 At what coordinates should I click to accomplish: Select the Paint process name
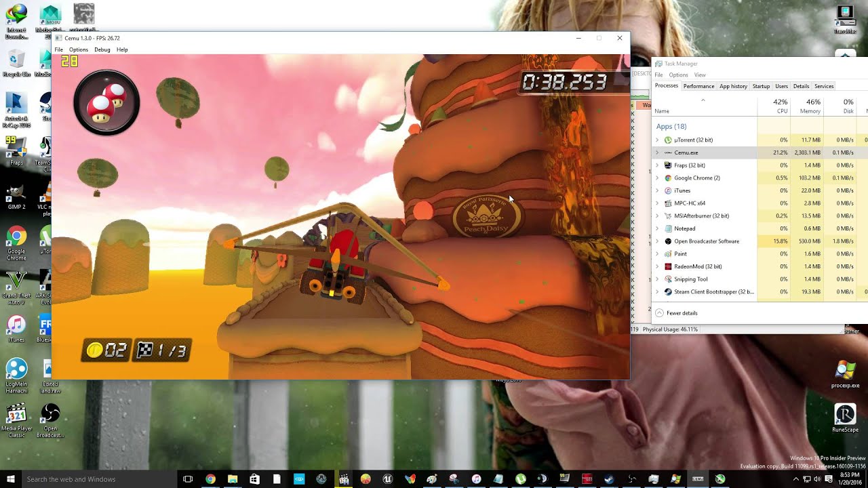[x=680, y=253]
